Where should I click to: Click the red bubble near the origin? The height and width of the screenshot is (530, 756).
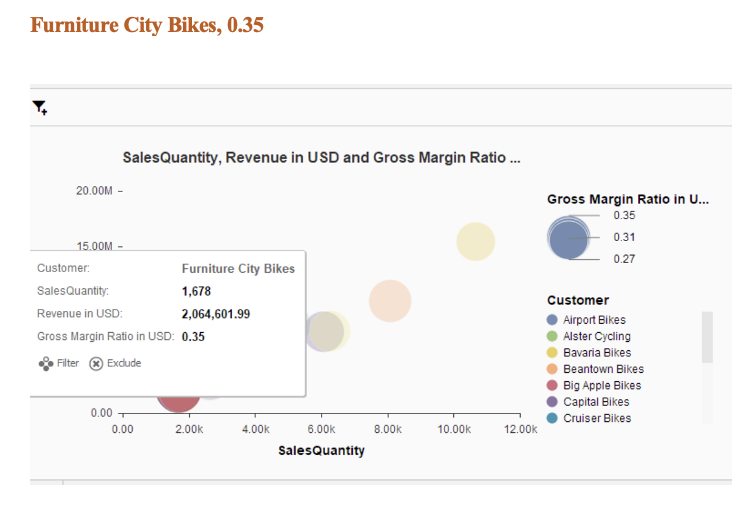tap(178, 398)
